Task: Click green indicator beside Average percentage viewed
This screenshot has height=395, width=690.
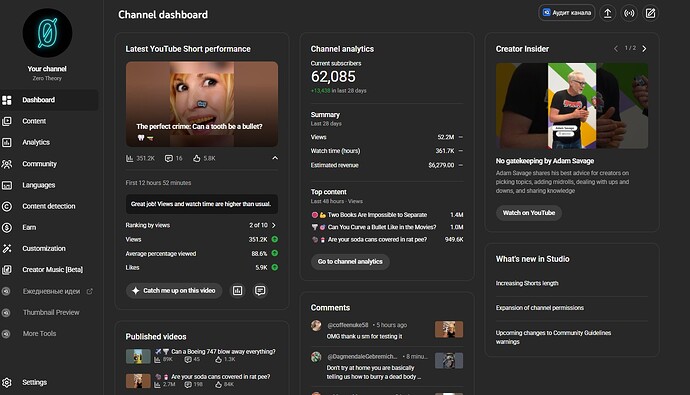Action: (x=275, y=253)
